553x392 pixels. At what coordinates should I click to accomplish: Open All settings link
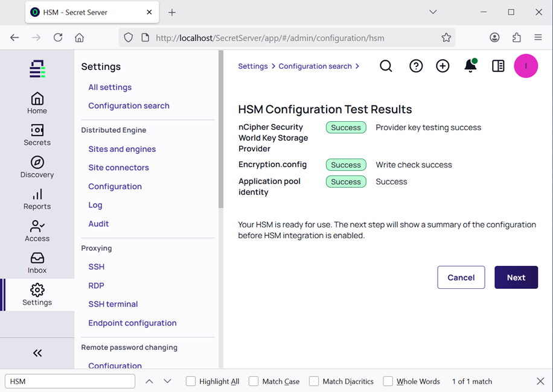[x=110, y=87]
